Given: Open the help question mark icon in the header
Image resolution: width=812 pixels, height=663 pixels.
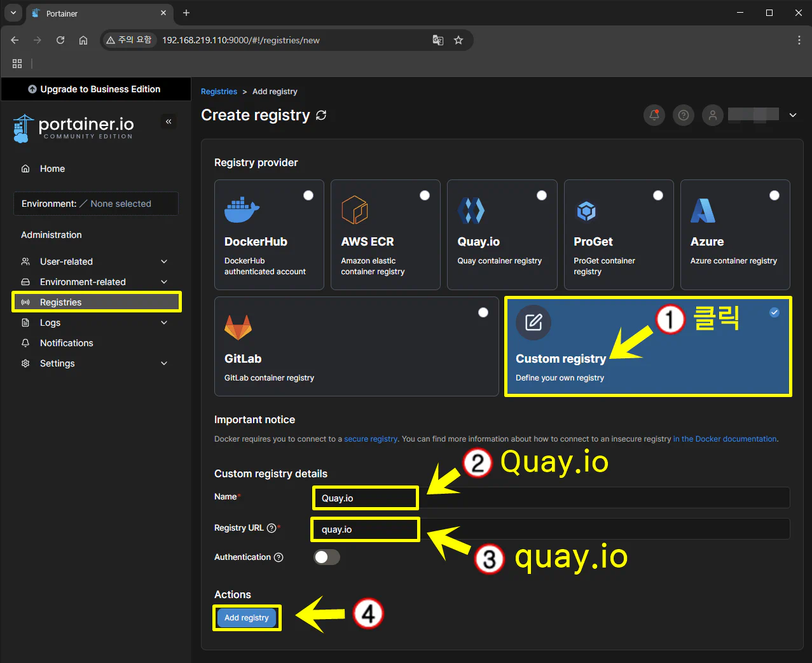Looking at the screenshot, I should pos(684,115).
